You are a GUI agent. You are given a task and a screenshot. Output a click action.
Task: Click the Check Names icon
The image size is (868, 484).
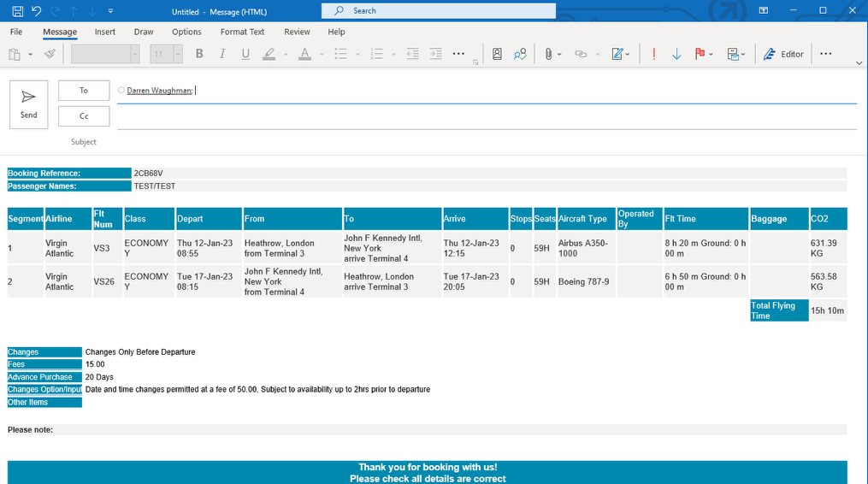520,54
